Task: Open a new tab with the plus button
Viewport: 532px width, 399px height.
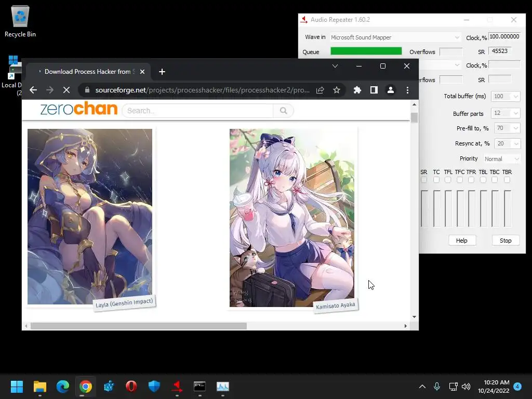Action: [162, 72]
